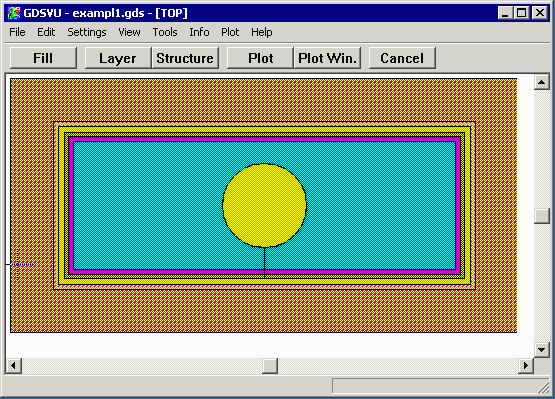The image size is (555, 399).
Task: Click the vertical scrollbar thumb
Action: [542, 216]
